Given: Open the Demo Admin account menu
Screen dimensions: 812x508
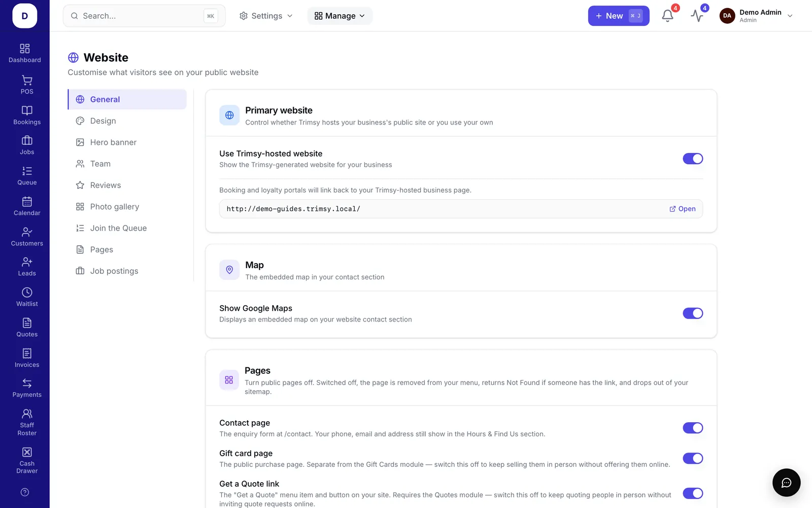Looking at the screenshot, I should (756, 16).
